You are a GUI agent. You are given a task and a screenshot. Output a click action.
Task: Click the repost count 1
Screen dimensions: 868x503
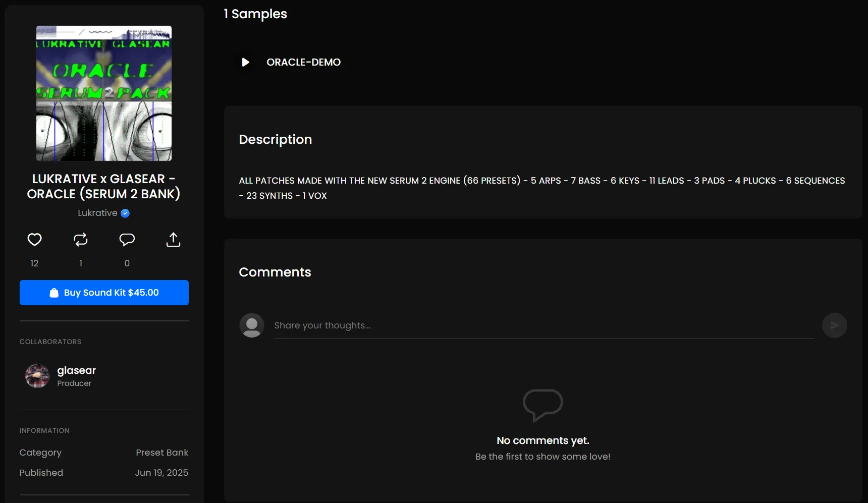[81, 263]
